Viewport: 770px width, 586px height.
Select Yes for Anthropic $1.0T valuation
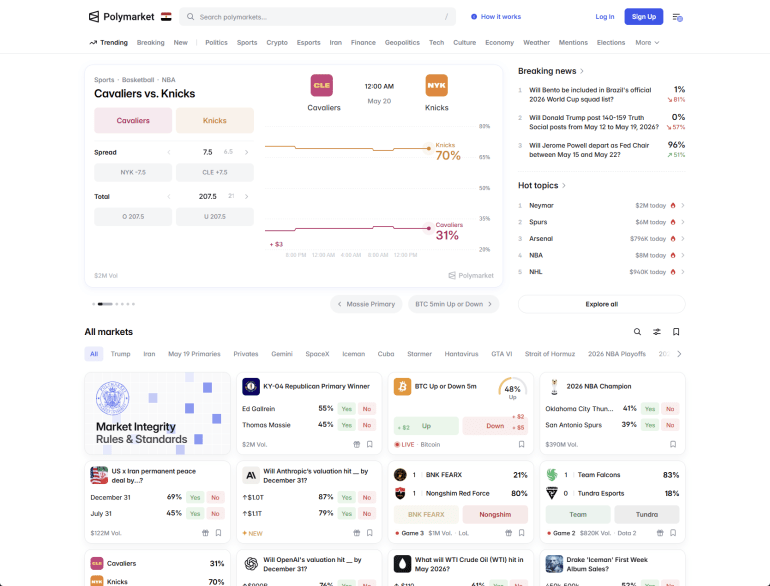point(347,498)
